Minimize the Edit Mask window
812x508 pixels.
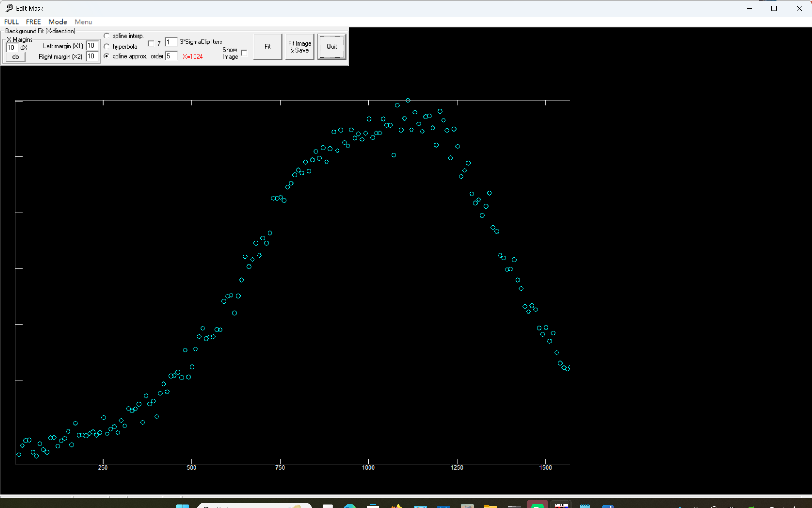coord(749,8)
